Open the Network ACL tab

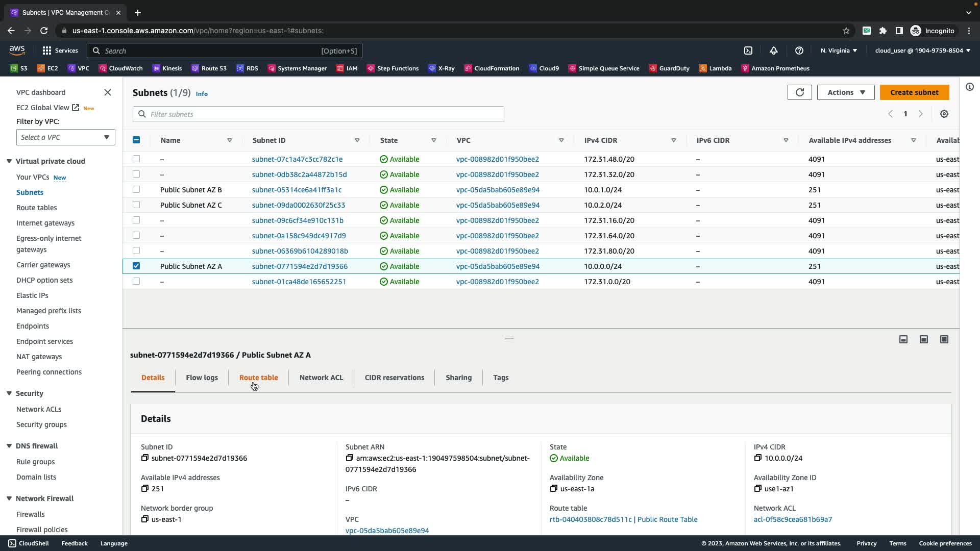(321, 378)
